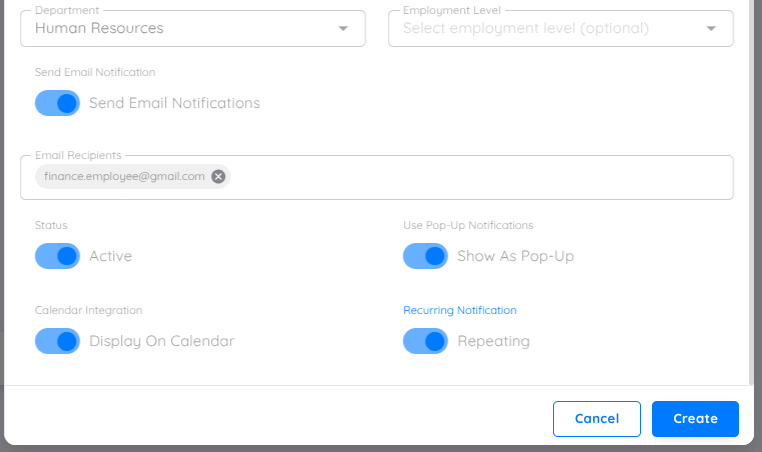This screenshot has height=452, width=762.
Task: Click the "Show As Pop-Up" label text
Action: pos(515,256)
